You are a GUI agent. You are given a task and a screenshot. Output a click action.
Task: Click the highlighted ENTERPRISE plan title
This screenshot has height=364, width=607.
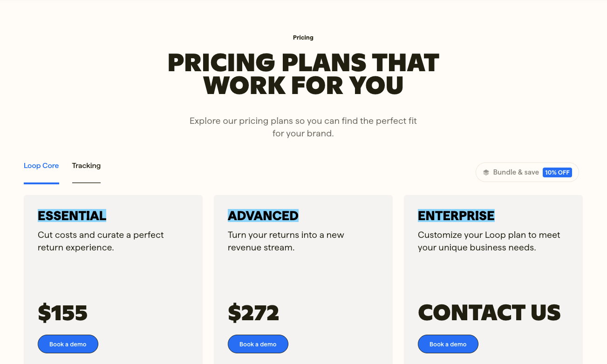point(456,216)
